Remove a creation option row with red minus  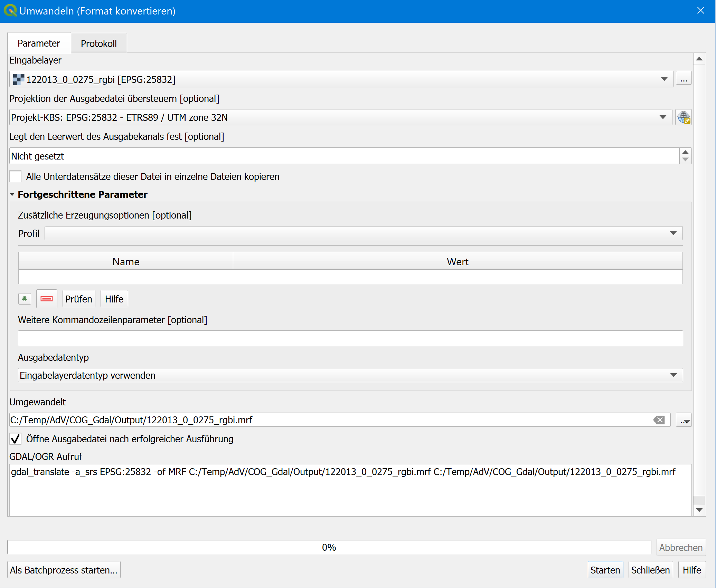point(47,298)
